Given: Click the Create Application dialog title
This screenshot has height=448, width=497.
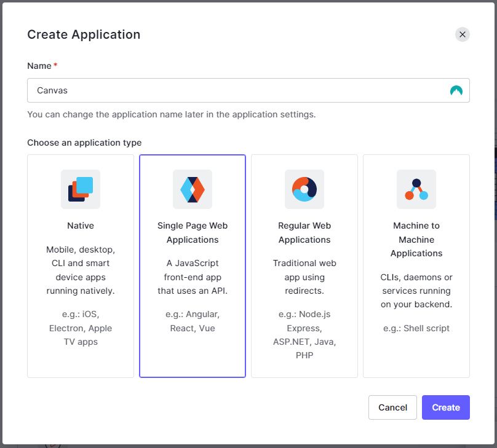Looking at the screenshot, I should pos(84,35).
